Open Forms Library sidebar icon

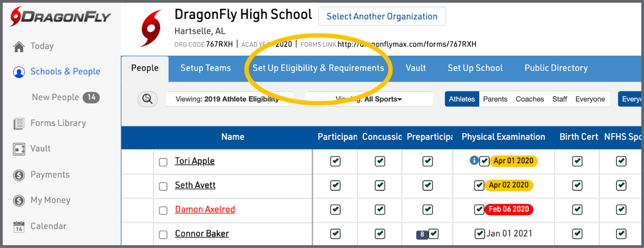click(19, 123)
